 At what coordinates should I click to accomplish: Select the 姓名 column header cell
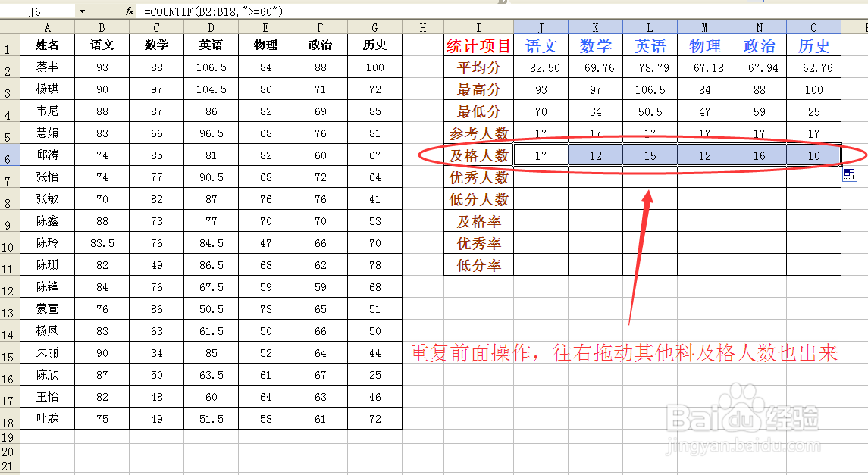click(x=47, y=46)
